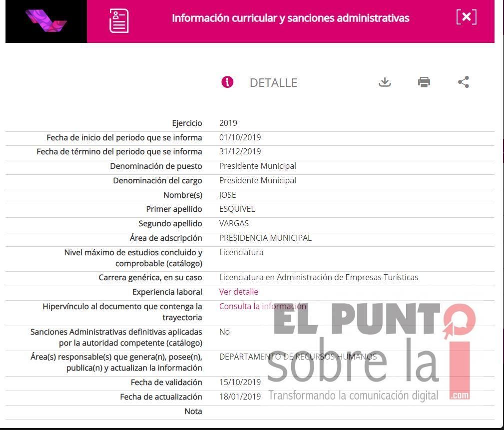The width and height of the screenshot is (504, 430).
Task: Select the Ejercicio value '2019'
Action: tap(228, 123)
